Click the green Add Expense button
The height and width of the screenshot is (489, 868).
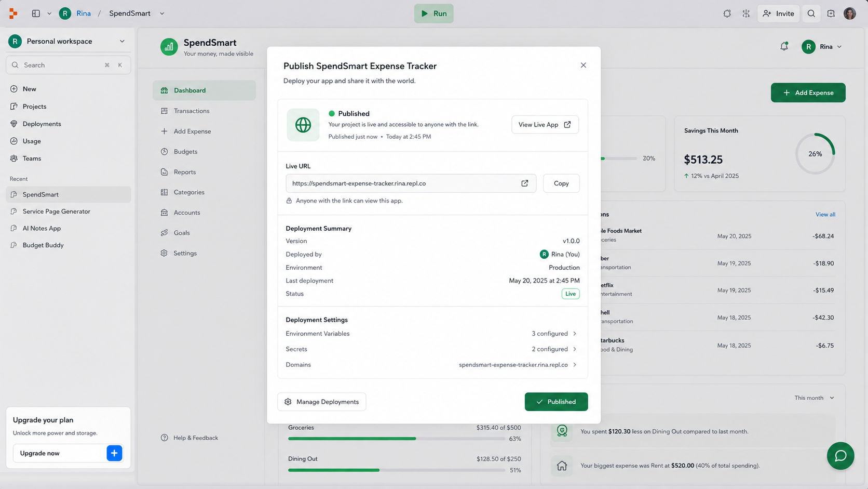click(808, 92)
